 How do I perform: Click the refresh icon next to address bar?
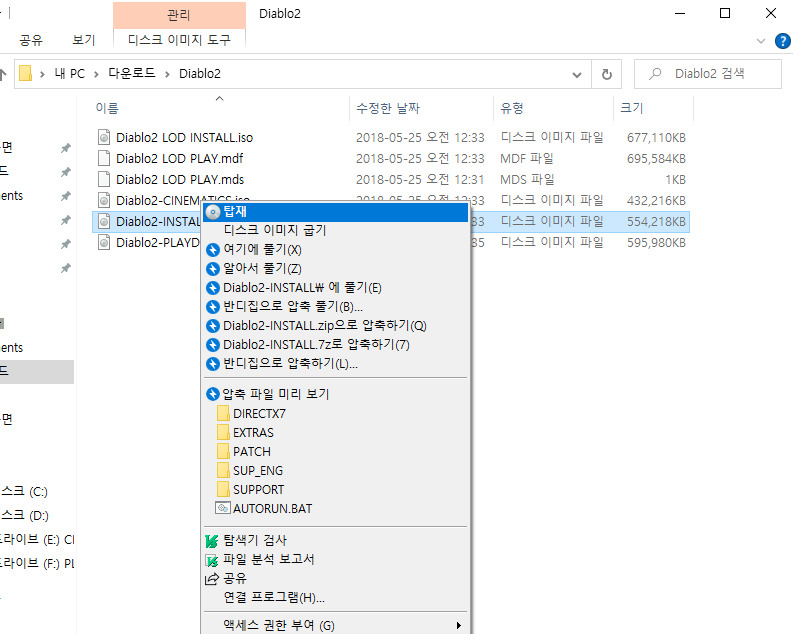click(x=607, y=74)
